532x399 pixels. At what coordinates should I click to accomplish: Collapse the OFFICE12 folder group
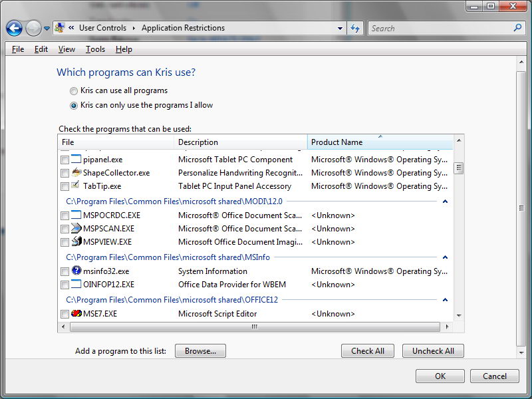point(445,300)
